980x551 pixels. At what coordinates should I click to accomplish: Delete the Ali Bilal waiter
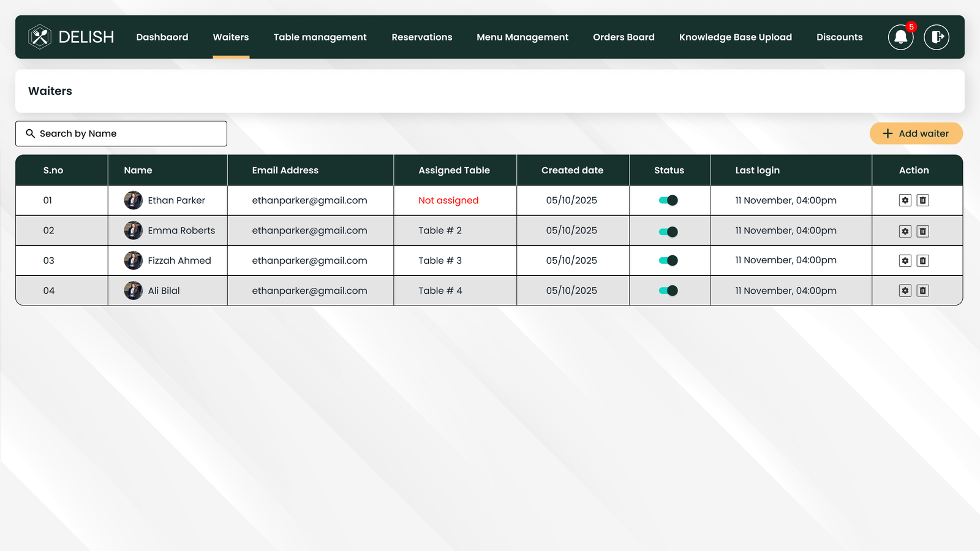tap(923, 291)
